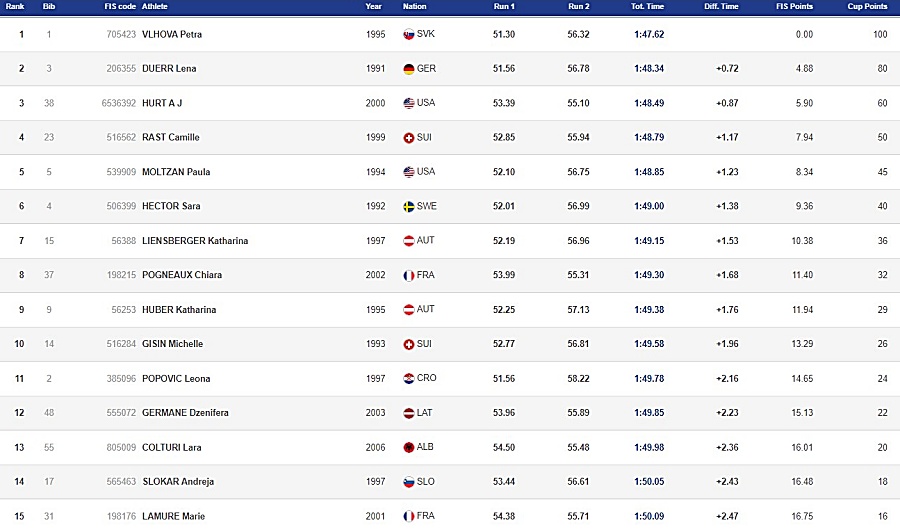Click LAMURE Marie's total time 1:50.09
The width and height of the screenshot is (900, 532).
tap(649, 517)
